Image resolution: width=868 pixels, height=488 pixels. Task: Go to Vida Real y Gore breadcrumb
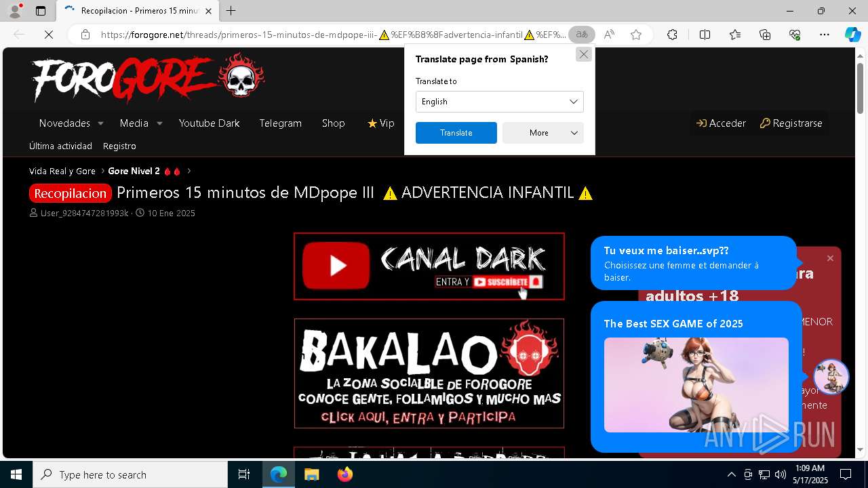tap(62, 171)
